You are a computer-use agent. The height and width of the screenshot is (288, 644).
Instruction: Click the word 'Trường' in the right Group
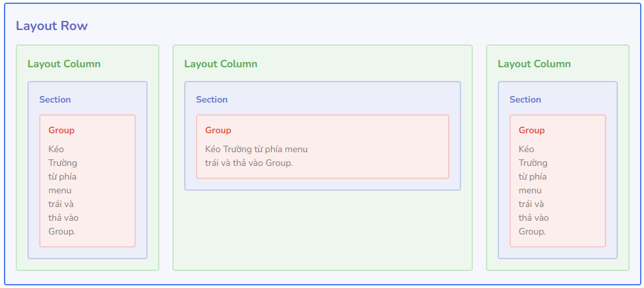[x=533, y=163]
